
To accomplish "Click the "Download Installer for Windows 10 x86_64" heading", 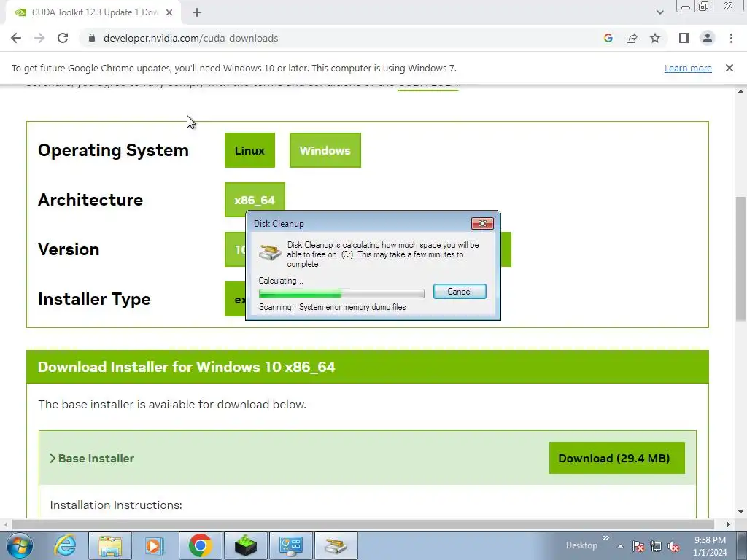I will coord(186,367).
